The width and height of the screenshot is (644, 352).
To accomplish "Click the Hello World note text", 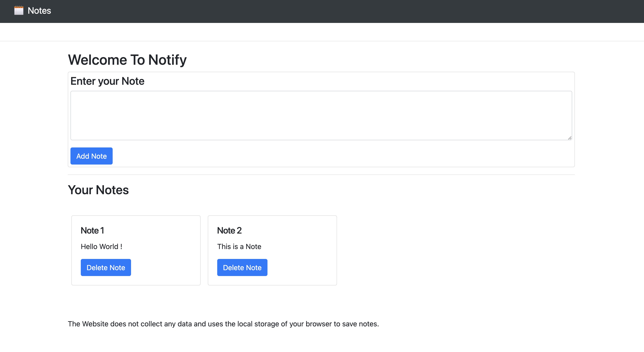I will point(101,246).
